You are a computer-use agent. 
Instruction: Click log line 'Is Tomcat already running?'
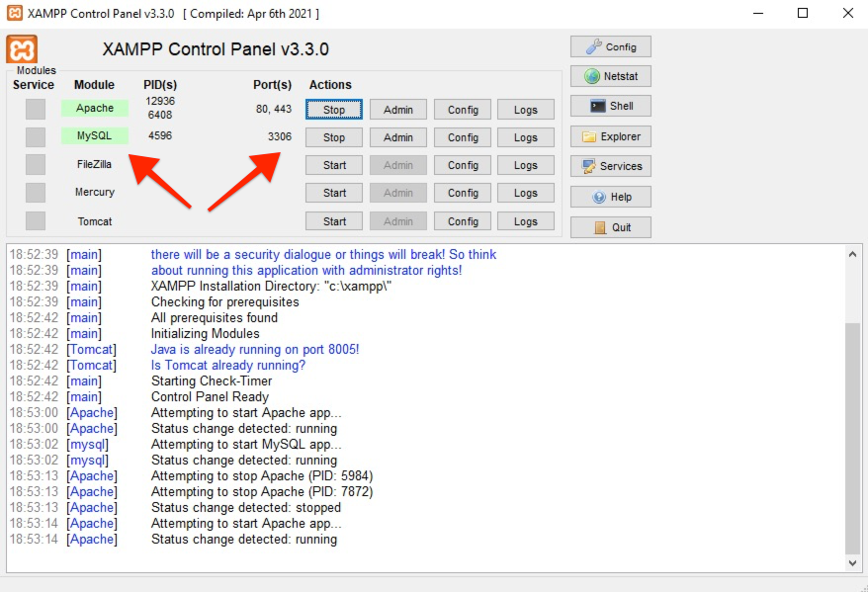(x=228, y=365)
